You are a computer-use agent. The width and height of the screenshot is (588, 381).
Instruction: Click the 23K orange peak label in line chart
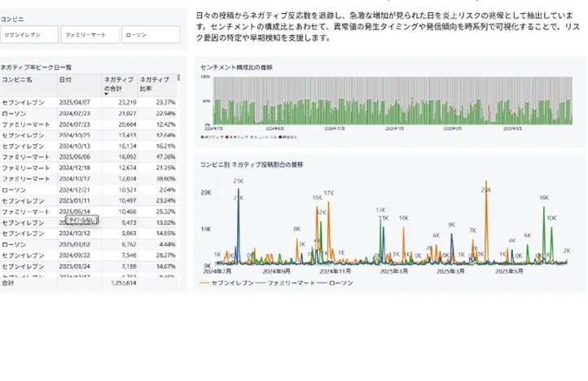tap(486, 190)
